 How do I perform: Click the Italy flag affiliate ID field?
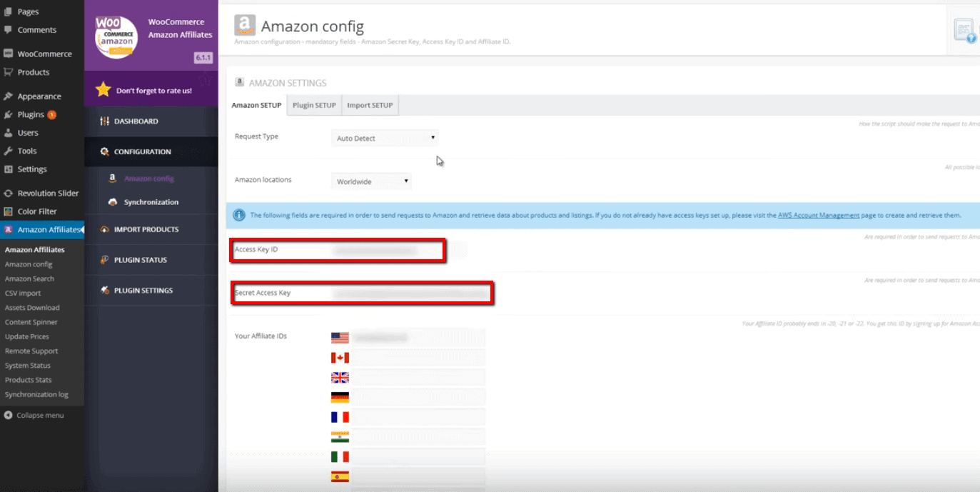click(x=418, y=457)
